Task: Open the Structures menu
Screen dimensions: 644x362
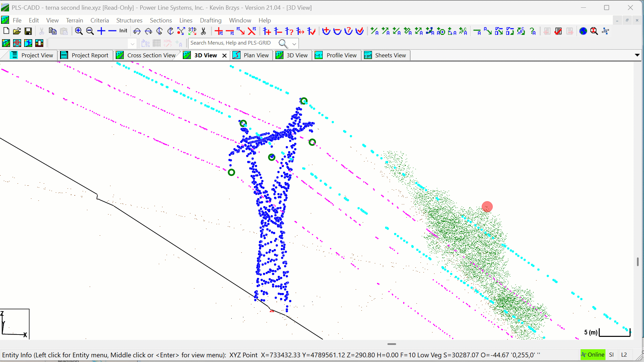Action: 129,20
